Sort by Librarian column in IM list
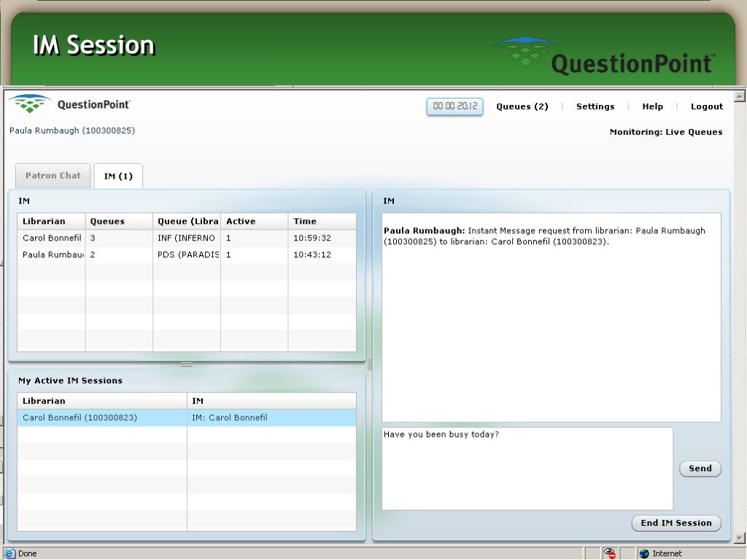Screen dimensions: 747x560 tap(51, 221)
